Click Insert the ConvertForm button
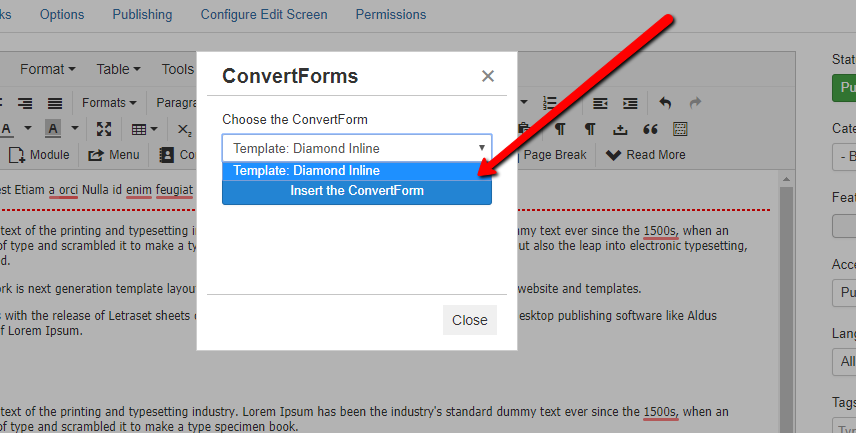The width and height of the screenshot is (856, 433). tap(357, 191)
